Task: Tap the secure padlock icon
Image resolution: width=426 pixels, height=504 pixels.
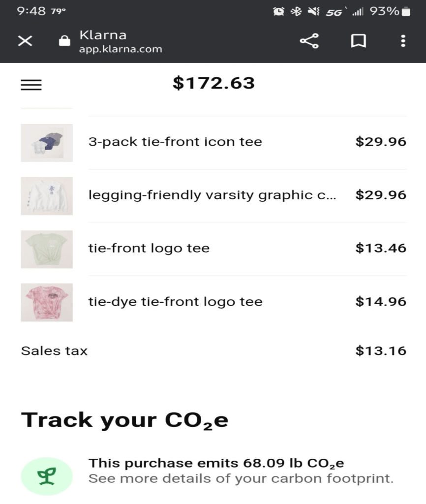Action: tap(64, 41)
